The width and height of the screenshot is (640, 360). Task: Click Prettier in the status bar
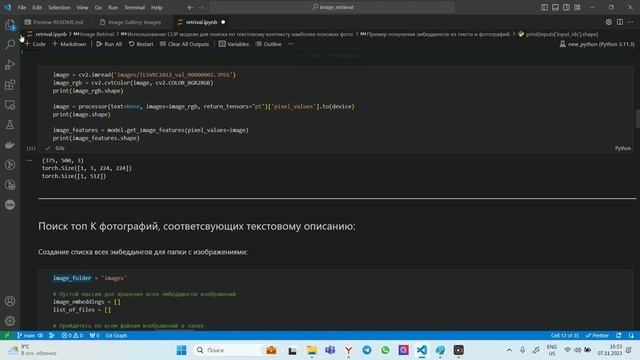pyautogui.click(x=597, y=335)
